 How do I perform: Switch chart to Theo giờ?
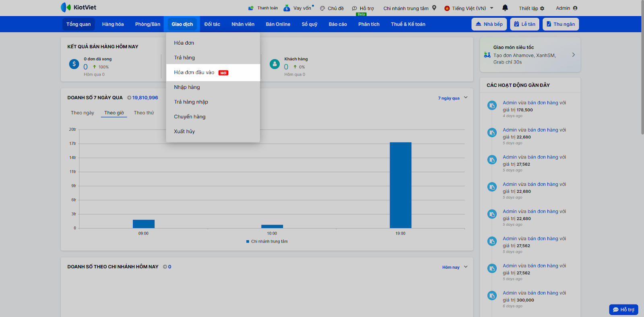click(x=114, y=113)
